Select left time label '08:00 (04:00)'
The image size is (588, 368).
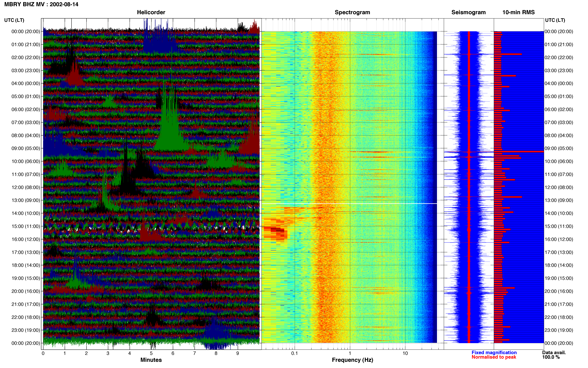pos(26,135)
